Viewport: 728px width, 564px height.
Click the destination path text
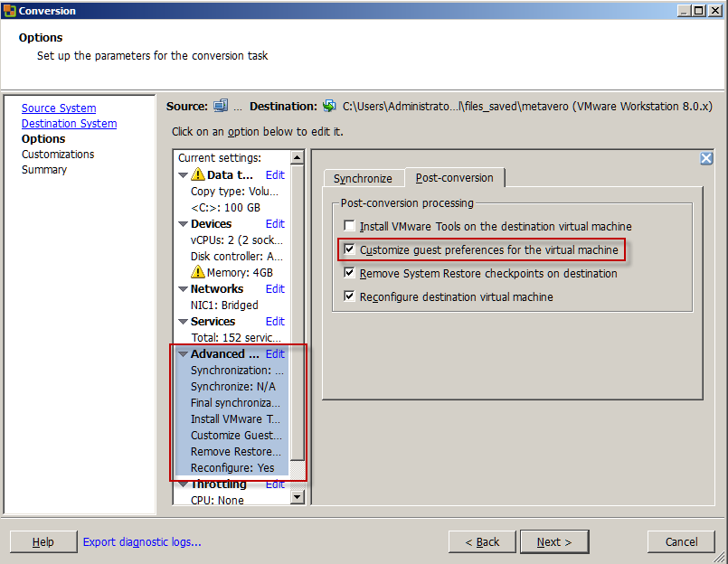tap(527, 107)
